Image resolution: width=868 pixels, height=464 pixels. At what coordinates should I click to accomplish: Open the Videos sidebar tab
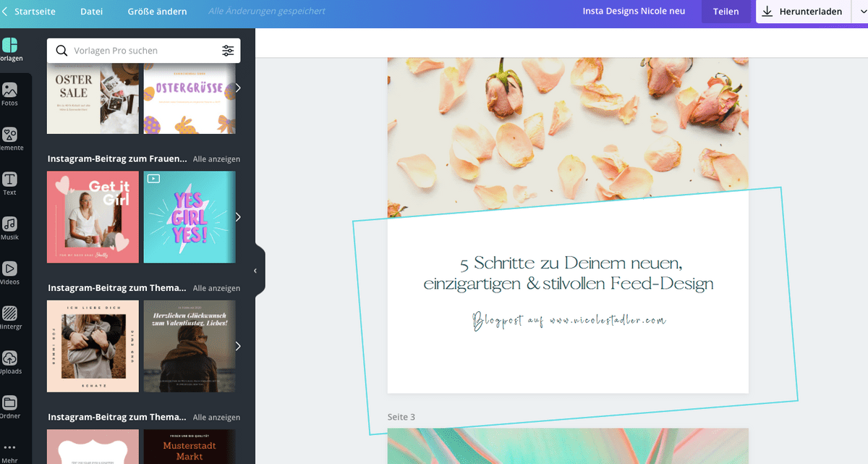[x=10, y=274]
